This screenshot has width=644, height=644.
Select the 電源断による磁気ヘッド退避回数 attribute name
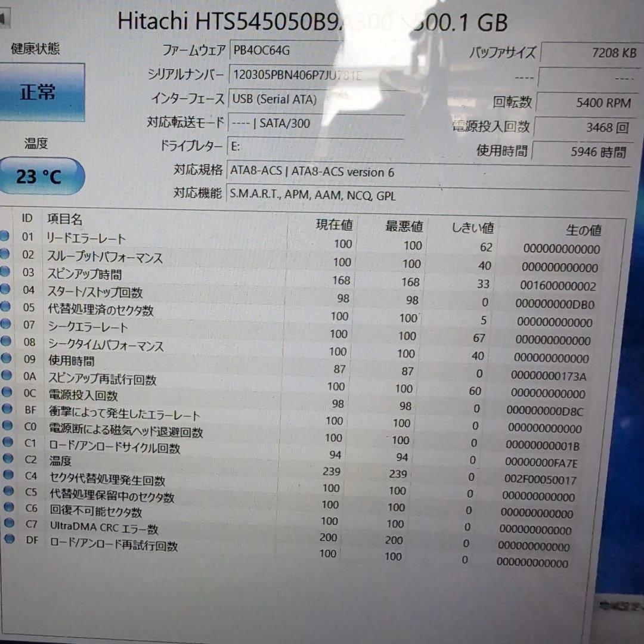click(126, 430)
